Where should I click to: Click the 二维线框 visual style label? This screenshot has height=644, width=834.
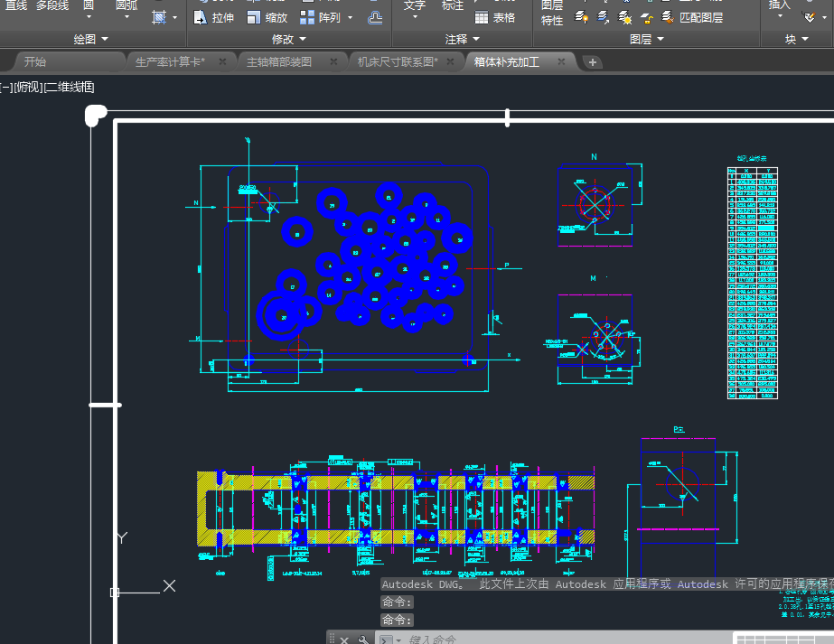pos(69,87)
